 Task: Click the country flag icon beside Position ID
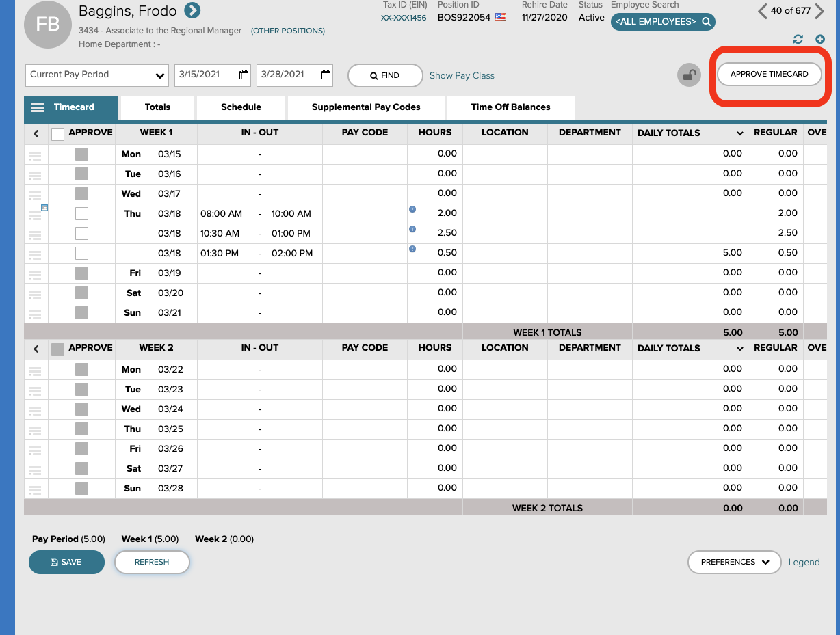click(501, 17)
